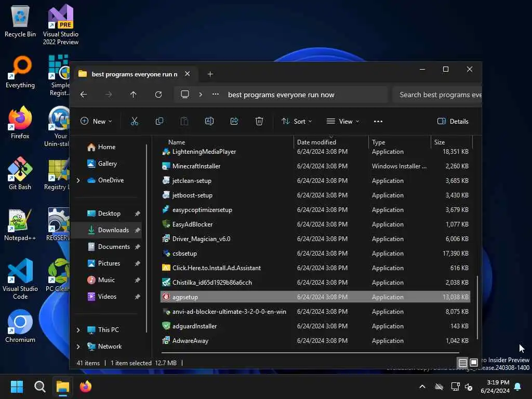This screenshot has height=399, width=532.
Task: Open Notepad++ desktop shortcut
Action: (x=20, y=224)
